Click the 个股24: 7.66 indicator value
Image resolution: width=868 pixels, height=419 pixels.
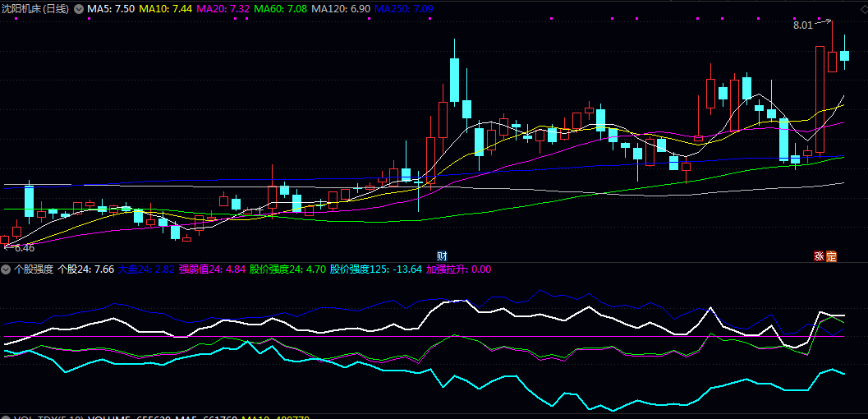(85, 269)
